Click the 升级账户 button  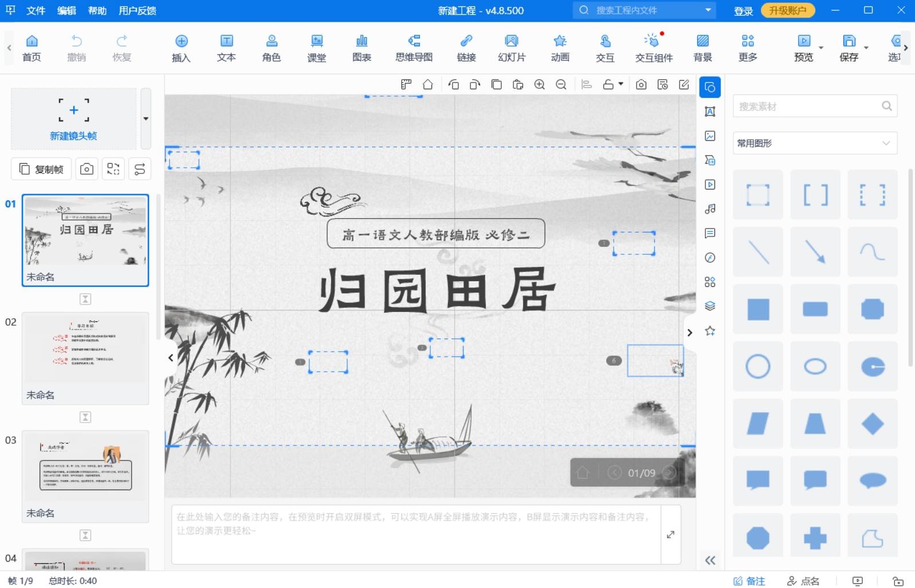pos(787,10)
